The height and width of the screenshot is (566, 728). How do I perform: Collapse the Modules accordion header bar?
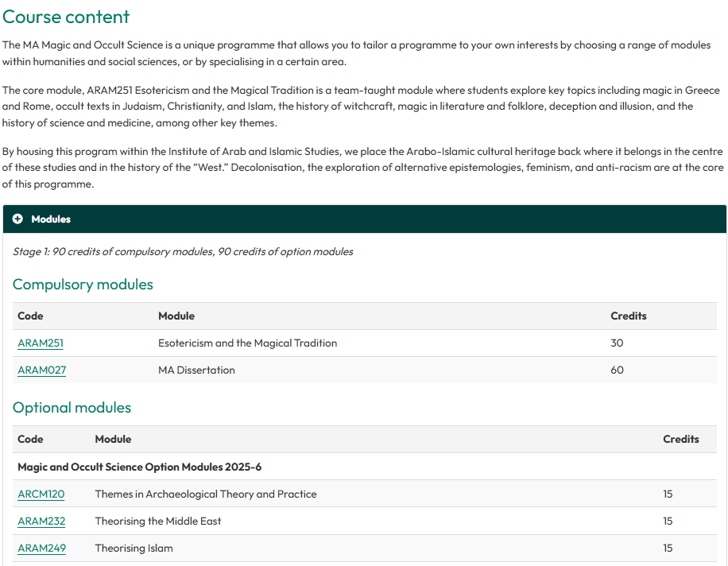pos(364,219)
